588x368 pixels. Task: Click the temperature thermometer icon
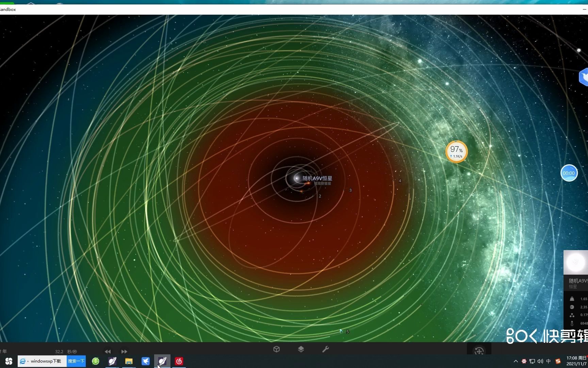click(x=572, y=323)
